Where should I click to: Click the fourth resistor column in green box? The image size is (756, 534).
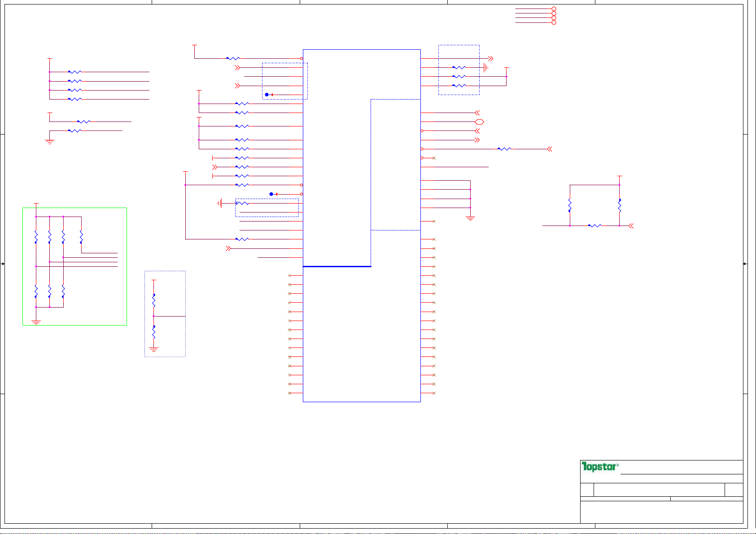(x=81, y=237)
